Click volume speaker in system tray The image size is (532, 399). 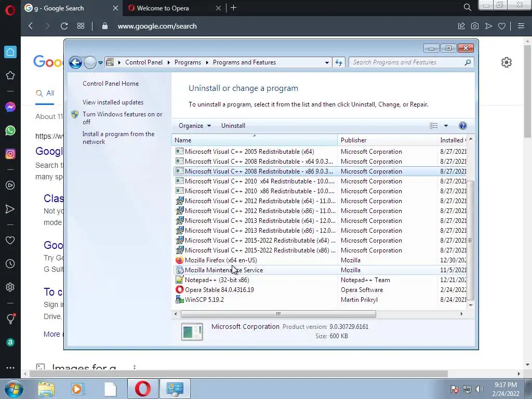479,389
